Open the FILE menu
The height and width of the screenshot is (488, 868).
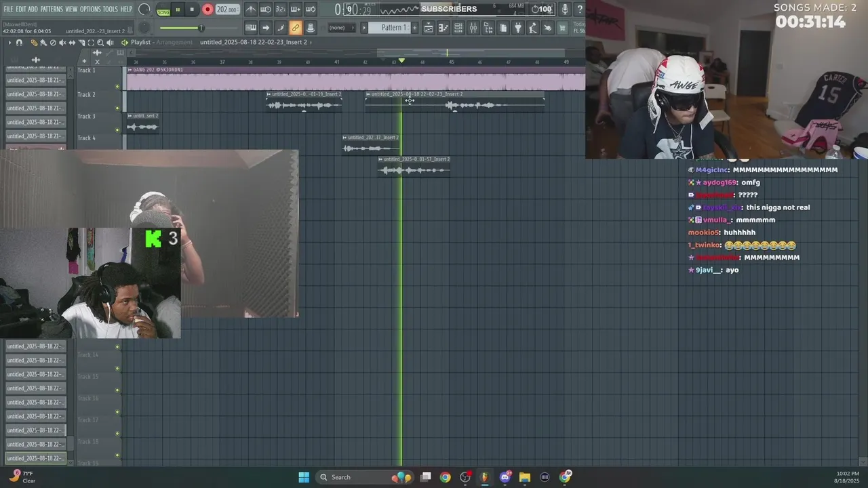pyautogui.click(x=9, y=9)
